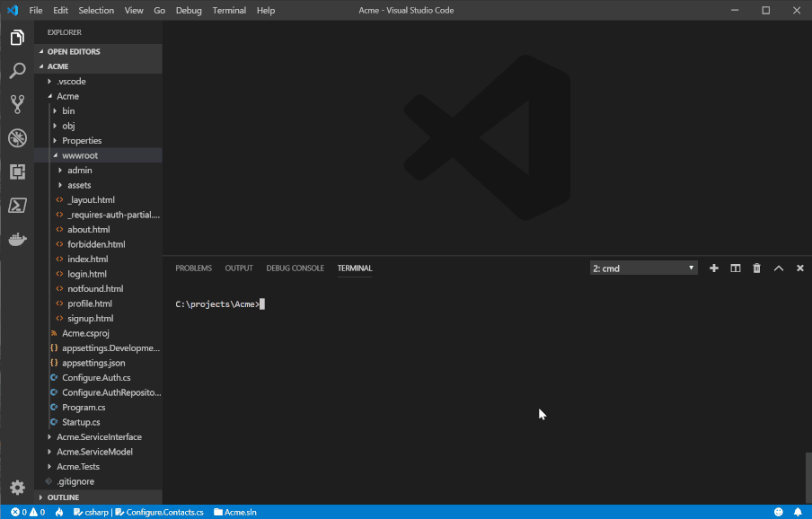Image resolution: width=812 pixels, height=519 pixels.
Task: Expand the Outline section
Action: 99,497
